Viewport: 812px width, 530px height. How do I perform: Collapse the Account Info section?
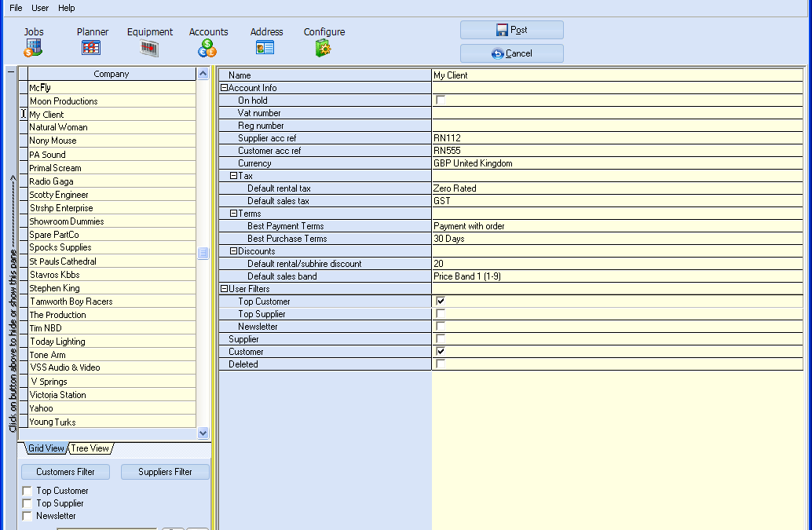[224, 88]
